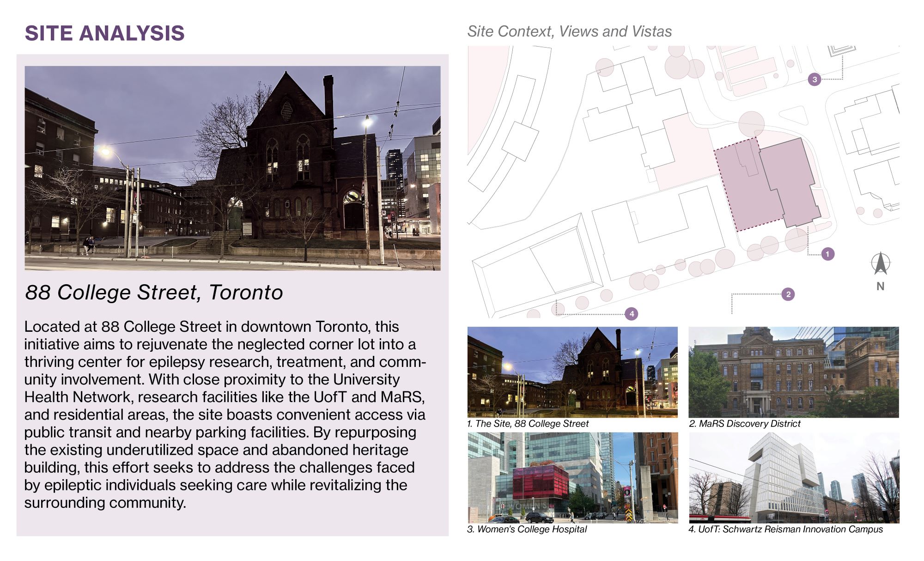Click map marker number 4
The height and width of the screenshot is (561, 924).
click(631, 314)
